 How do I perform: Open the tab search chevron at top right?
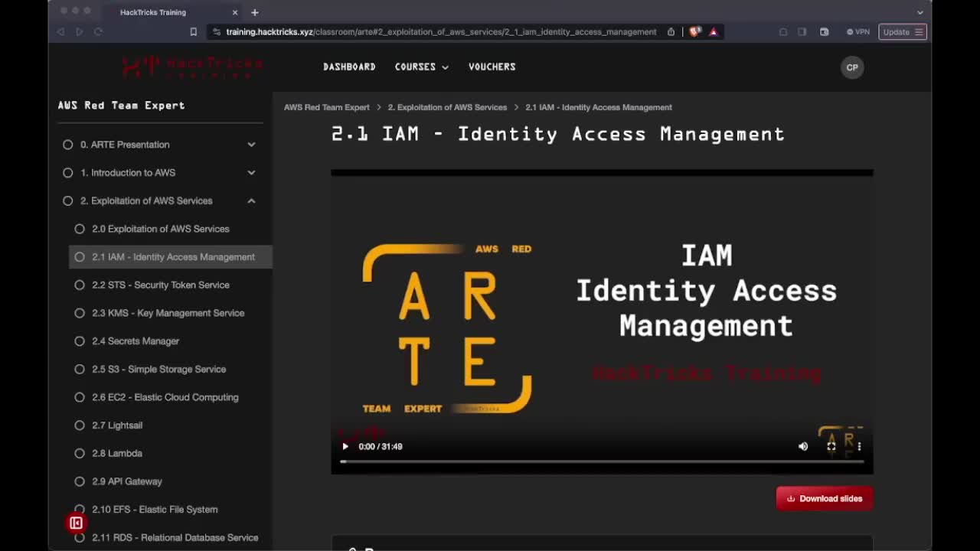[x=920, y=12]
